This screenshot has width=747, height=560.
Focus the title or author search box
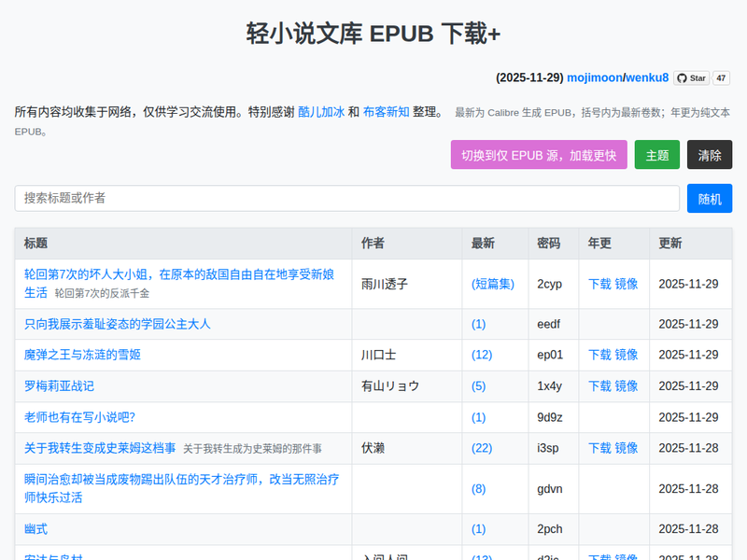[346, 199]
